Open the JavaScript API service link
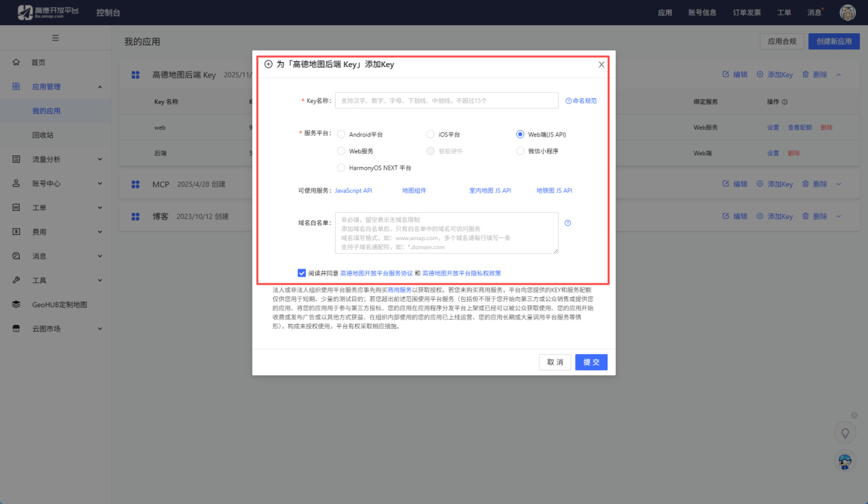 tap(353, 191)
